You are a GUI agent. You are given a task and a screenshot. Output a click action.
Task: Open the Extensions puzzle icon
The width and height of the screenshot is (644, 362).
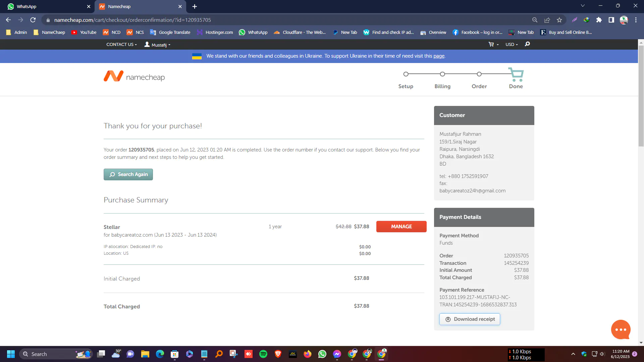coord(599,20)
